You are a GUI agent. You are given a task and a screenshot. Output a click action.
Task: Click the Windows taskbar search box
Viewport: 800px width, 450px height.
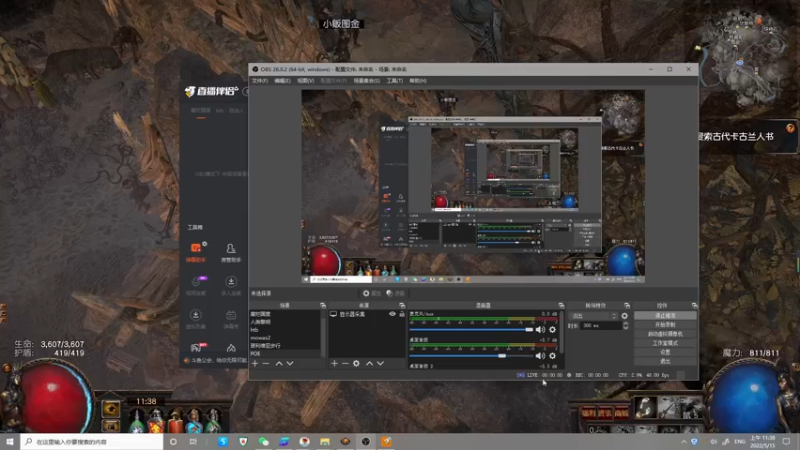click(92, 441)
